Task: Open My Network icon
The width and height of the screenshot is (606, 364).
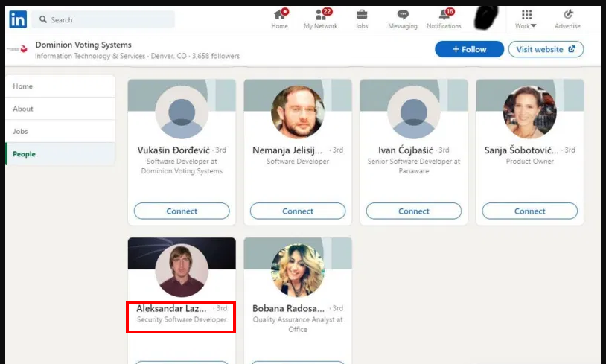Action: tap(320, 19)
